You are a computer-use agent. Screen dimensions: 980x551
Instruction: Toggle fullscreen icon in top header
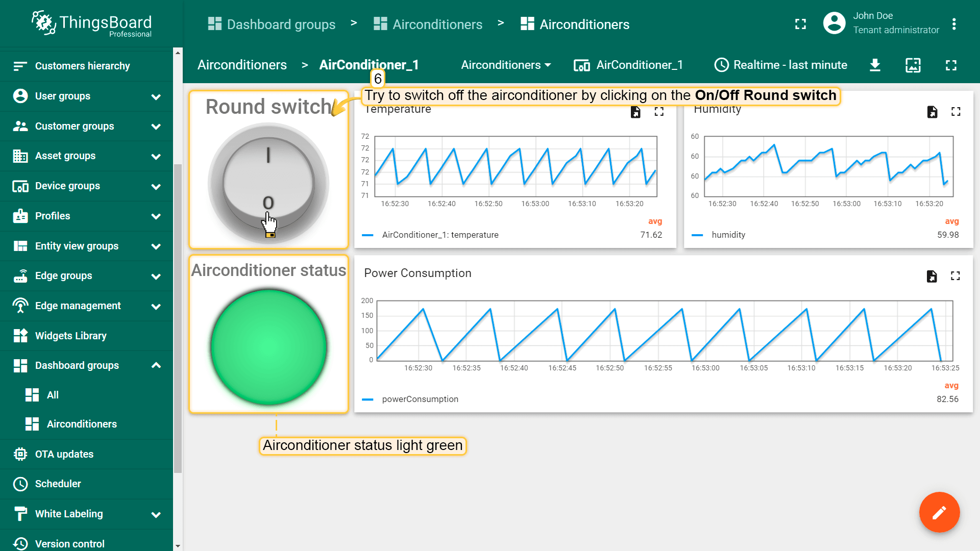[x=800, y=24]
